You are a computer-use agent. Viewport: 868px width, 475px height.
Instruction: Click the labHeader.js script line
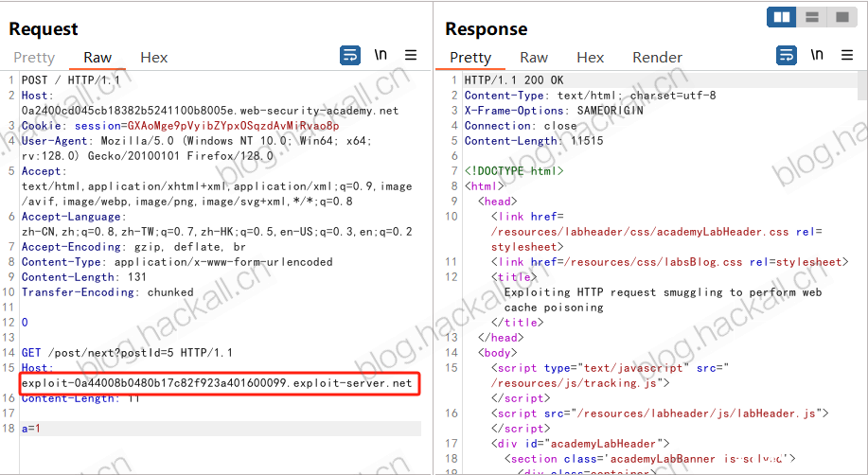click(x=660, y=413)
